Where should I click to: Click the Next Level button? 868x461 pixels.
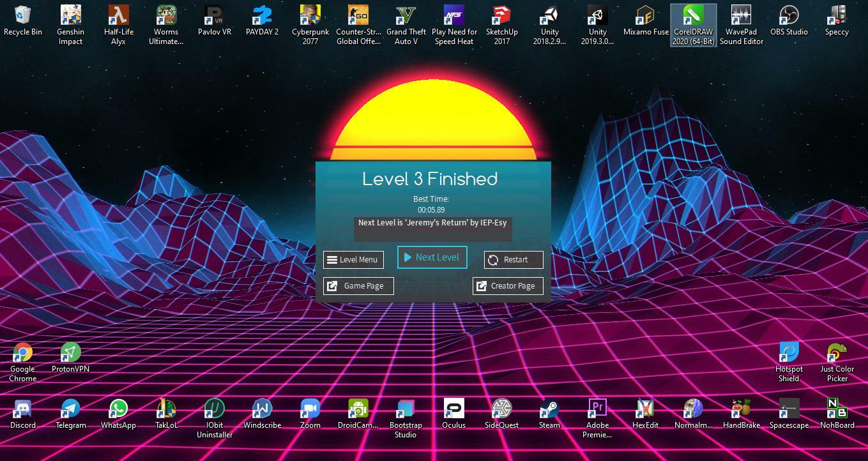click(432, 257)
